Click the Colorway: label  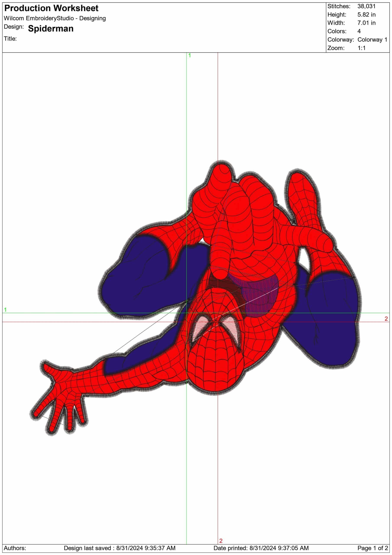(340, 40)
